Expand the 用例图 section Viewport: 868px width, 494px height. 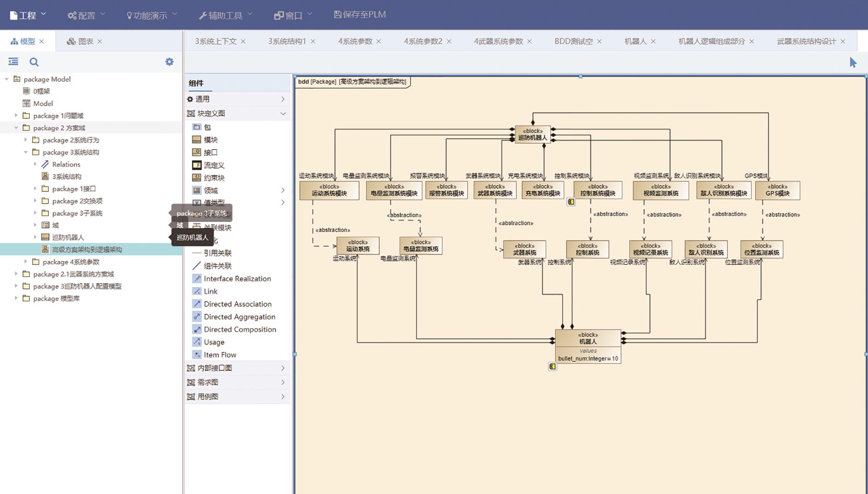coord(283,397)
